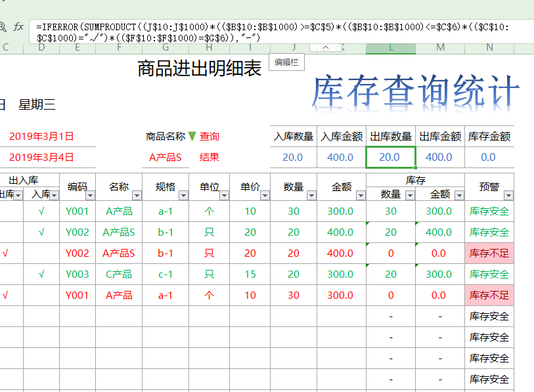Image resolution: width=534 pixels, height=392 pixels.
Task: Select column D header
Action: (41, 48)
